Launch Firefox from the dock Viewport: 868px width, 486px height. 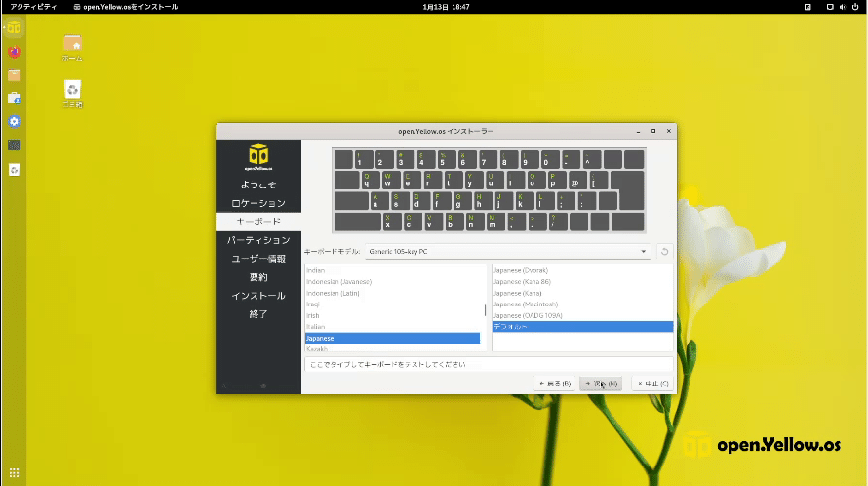pos(14,52)
